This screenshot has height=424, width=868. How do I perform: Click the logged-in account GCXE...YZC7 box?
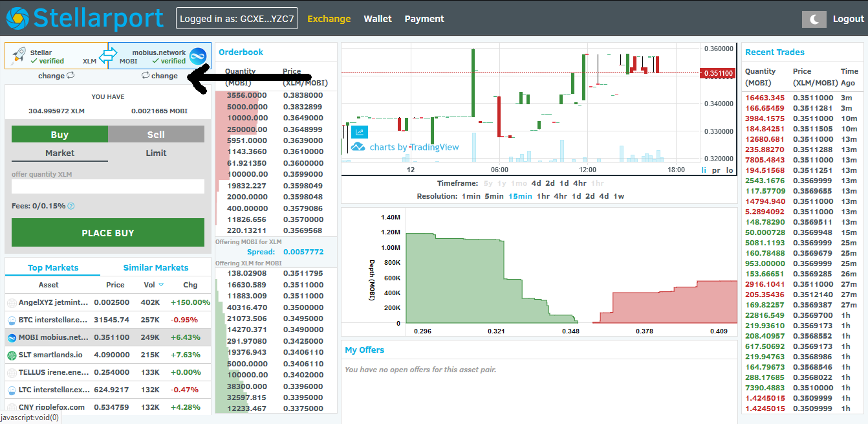[237, 19]
